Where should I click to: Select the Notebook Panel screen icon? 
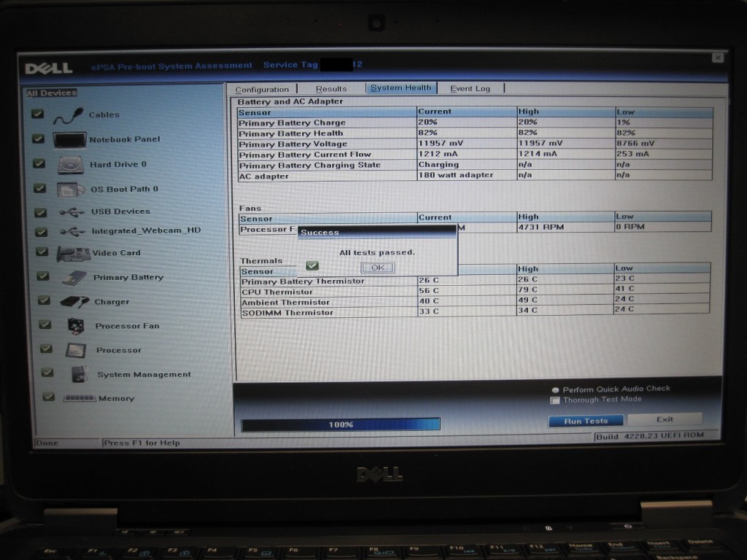pos(69,140)
